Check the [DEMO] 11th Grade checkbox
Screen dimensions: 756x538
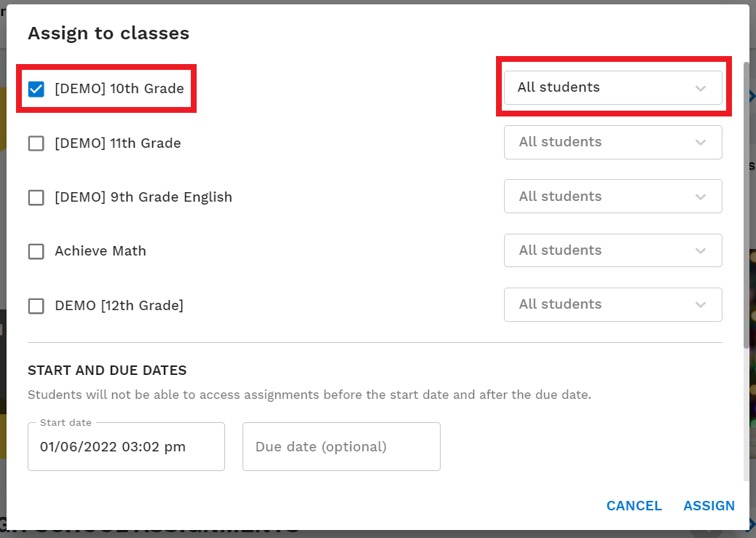(36, 143)
